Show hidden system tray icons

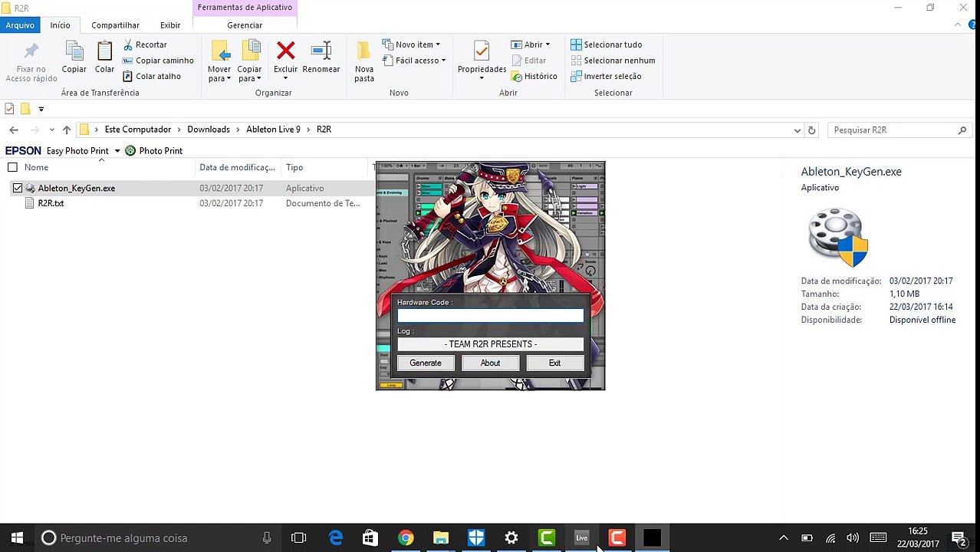tap(783, 538)
